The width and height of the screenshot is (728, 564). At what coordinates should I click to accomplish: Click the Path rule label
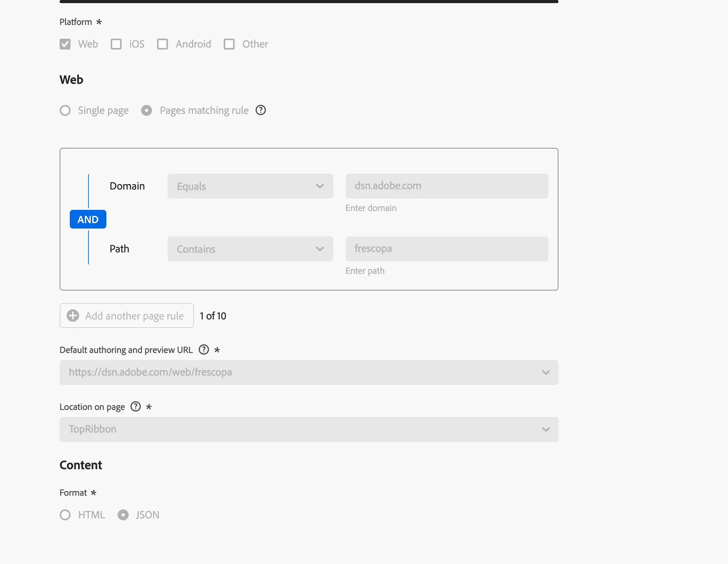click(x=119, y=249)
